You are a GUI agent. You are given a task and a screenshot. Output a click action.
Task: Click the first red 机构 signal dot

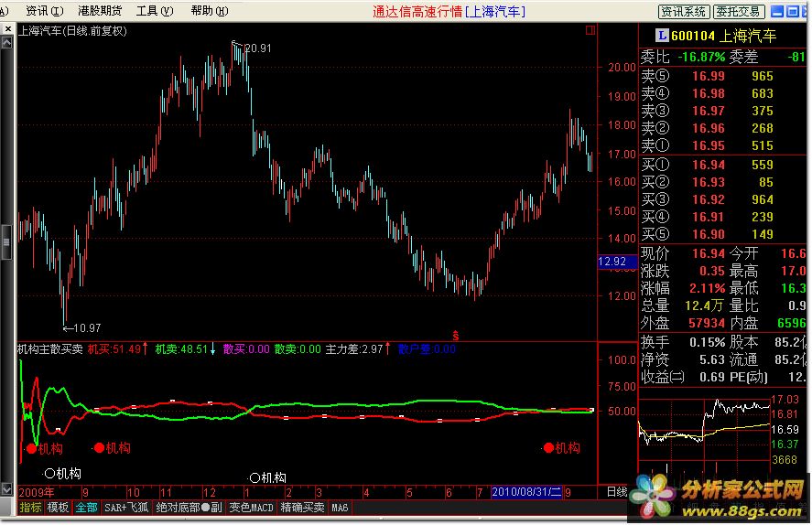32,448
